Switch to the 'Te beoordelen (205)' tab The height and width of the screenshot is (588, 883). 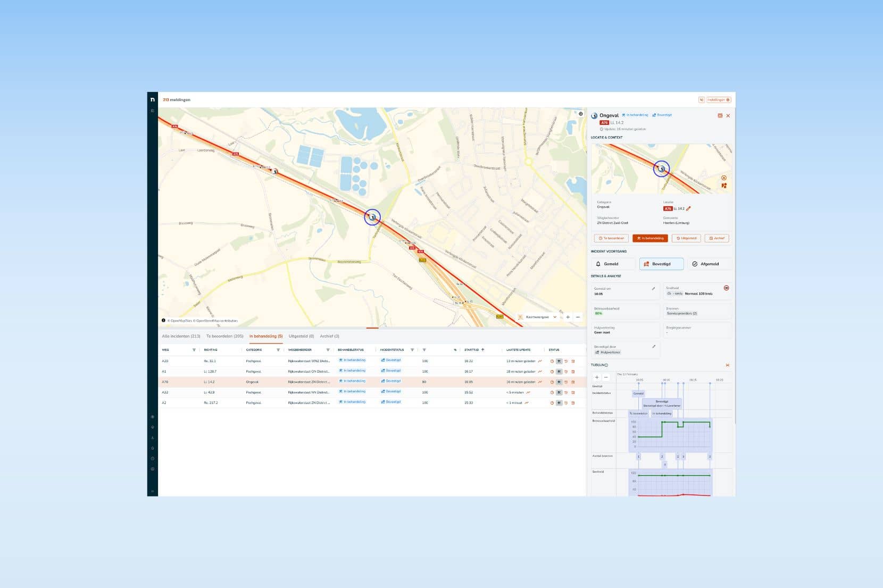(x=224, y=336)
